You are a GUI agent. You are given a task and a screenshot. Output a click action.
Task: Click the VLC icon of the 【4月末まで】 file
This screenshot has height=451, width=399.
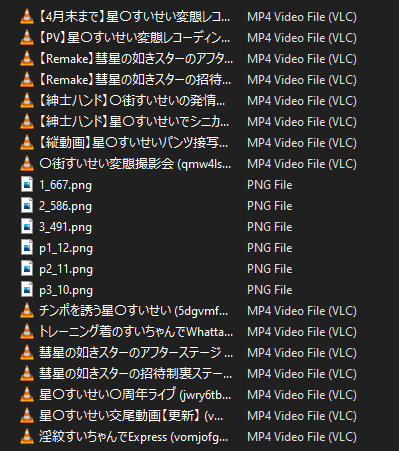27,17
